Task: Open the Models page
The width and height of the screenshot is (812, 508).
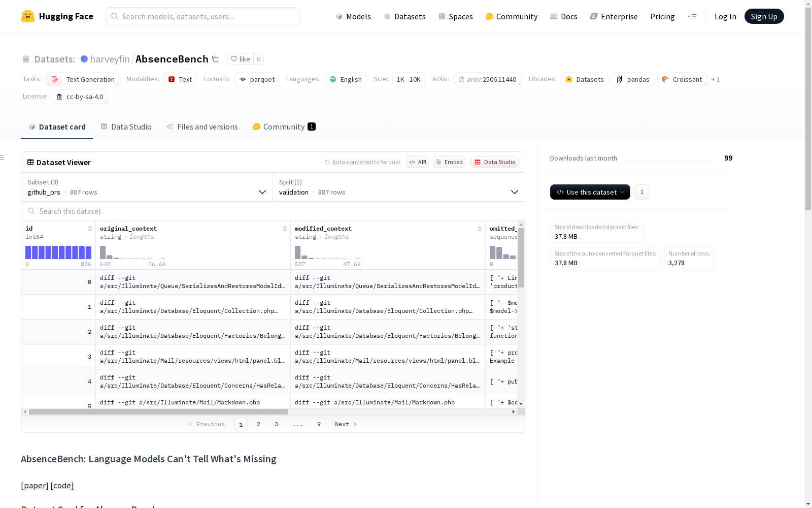Action: [353, 16]
